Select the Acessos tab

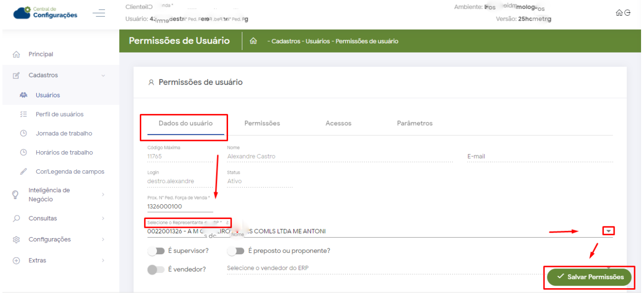click(x=338, y=123)
